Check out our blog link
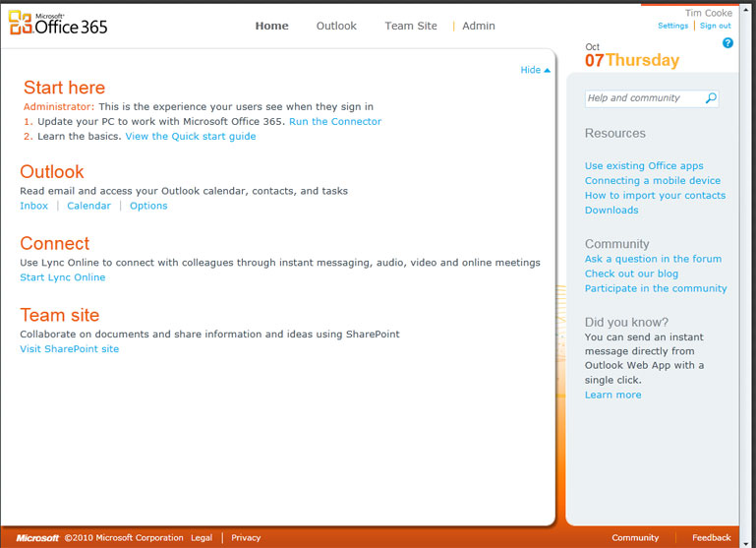The height and width of the screenshot is (548, 756). [x=631, y=274]
